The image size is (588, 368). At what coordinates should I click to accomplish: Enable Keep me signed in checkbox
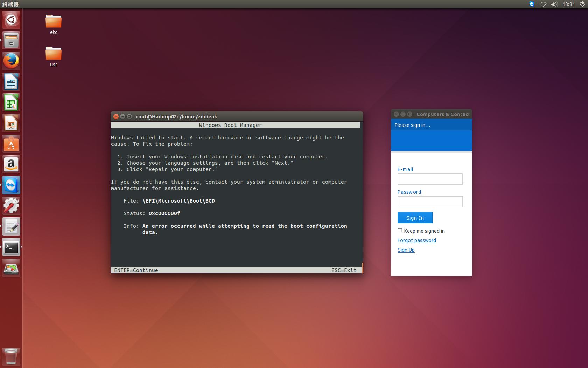tap(400, 230)
